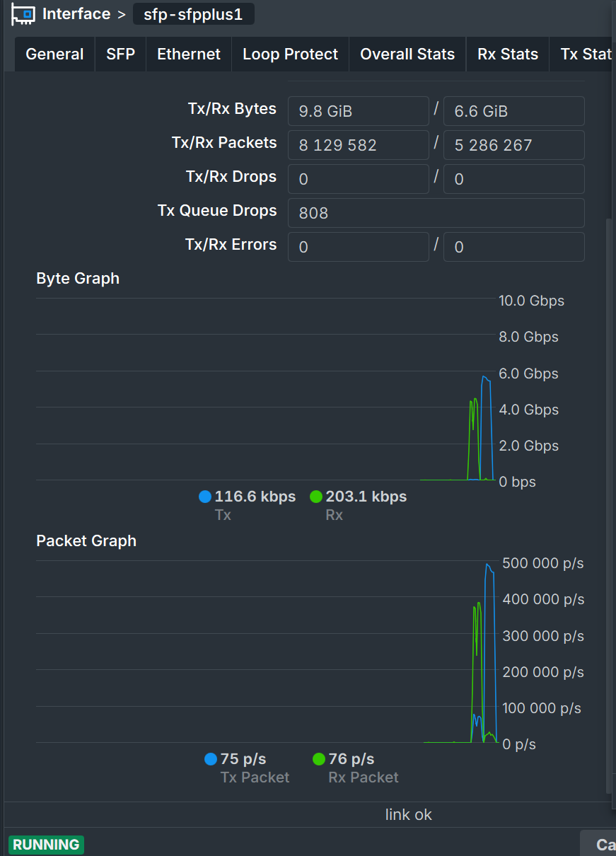616x856 pixels.
Task: Click the Interface breadcrumb link
Action: (x=76, y=14)
